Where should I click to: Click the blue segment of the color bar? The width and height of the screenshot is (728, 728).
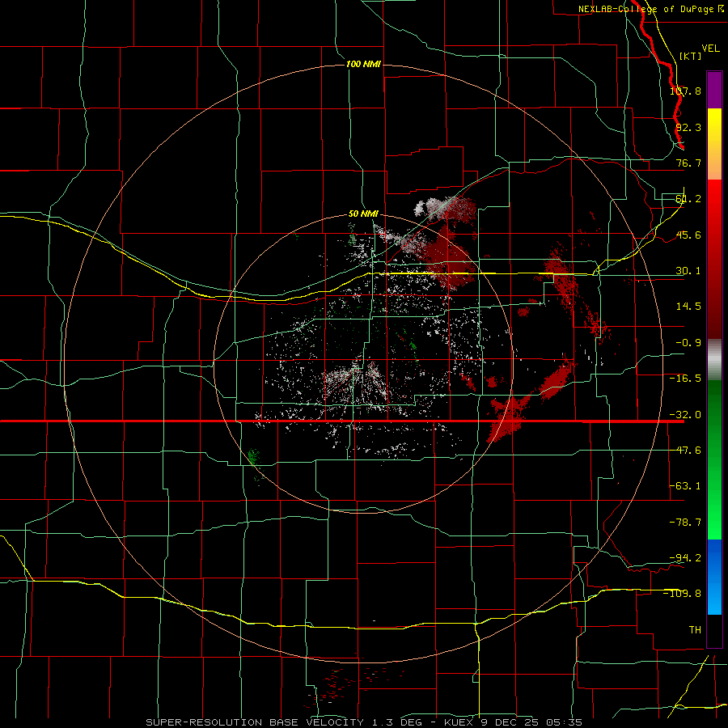(714, 577)
